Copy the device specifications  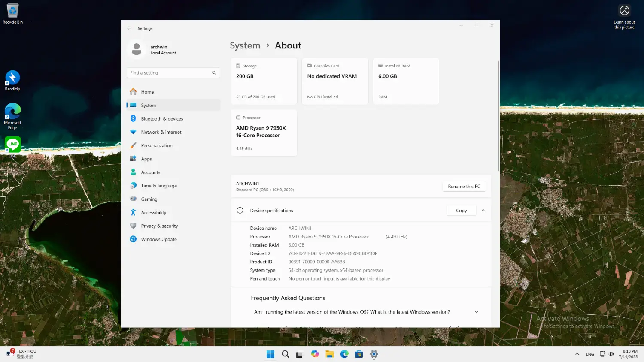(x=462, y=211)
